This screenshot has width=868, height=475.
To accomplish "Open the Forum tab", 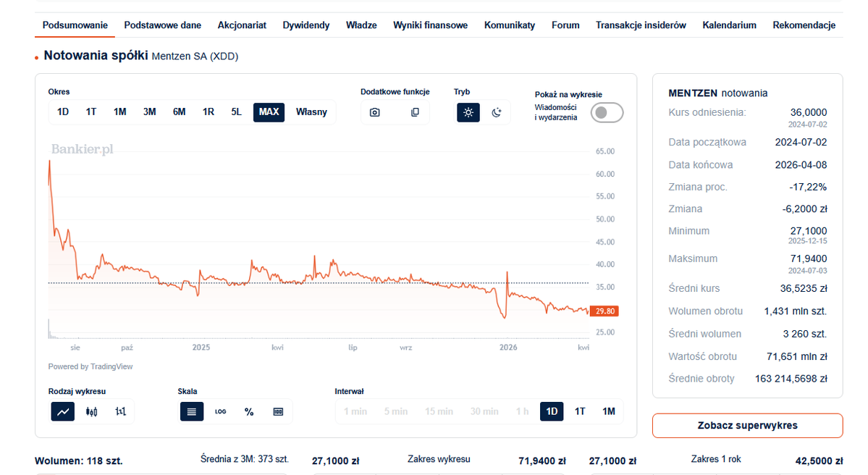I will tap(565, 25).
